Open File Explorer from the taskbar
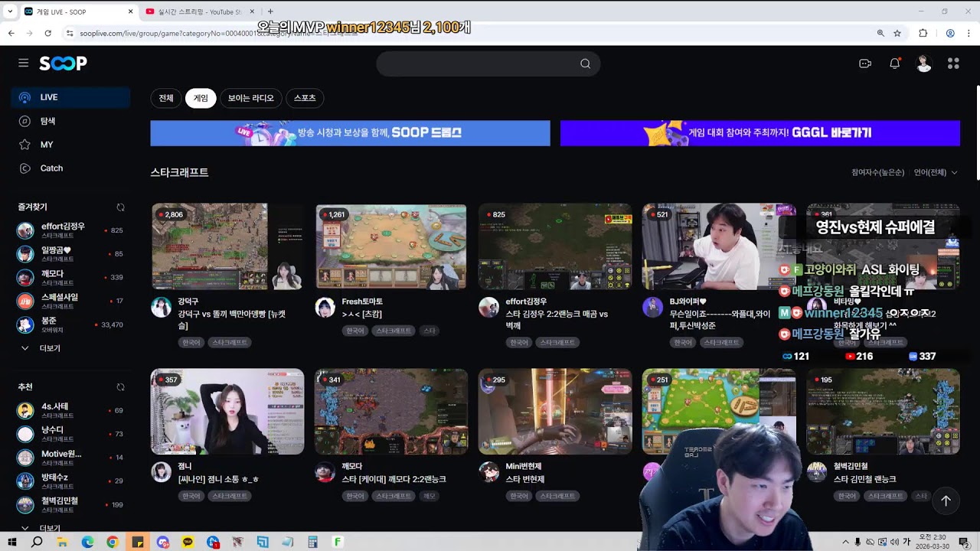The image size is (980, 551). (x=62, y=542)
